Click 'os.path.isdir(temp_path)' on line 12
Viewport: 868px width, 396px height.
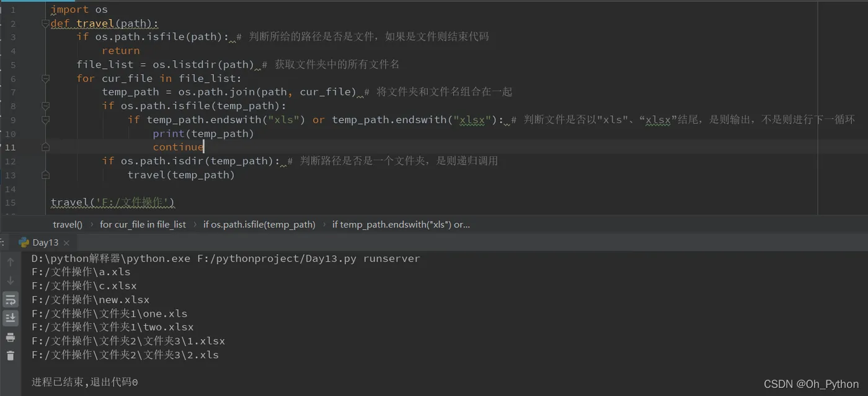click(x=197, y=161)
